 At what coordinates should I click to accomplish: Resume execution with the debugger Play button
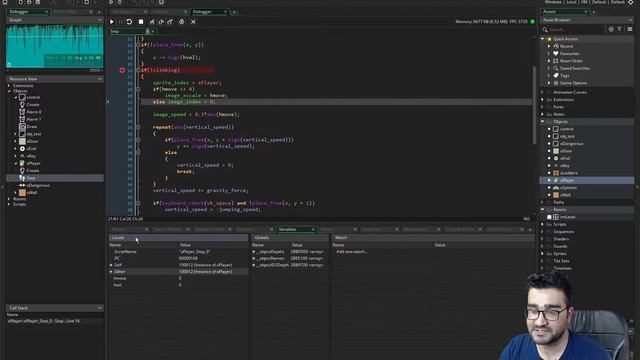click(x=112, y=22)
